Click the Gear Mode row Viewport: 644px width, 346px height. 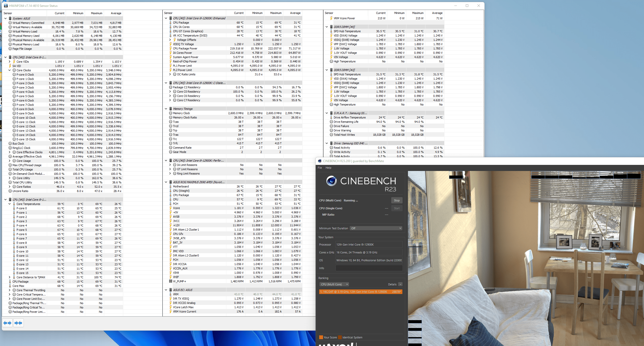[x=233, y=152]
